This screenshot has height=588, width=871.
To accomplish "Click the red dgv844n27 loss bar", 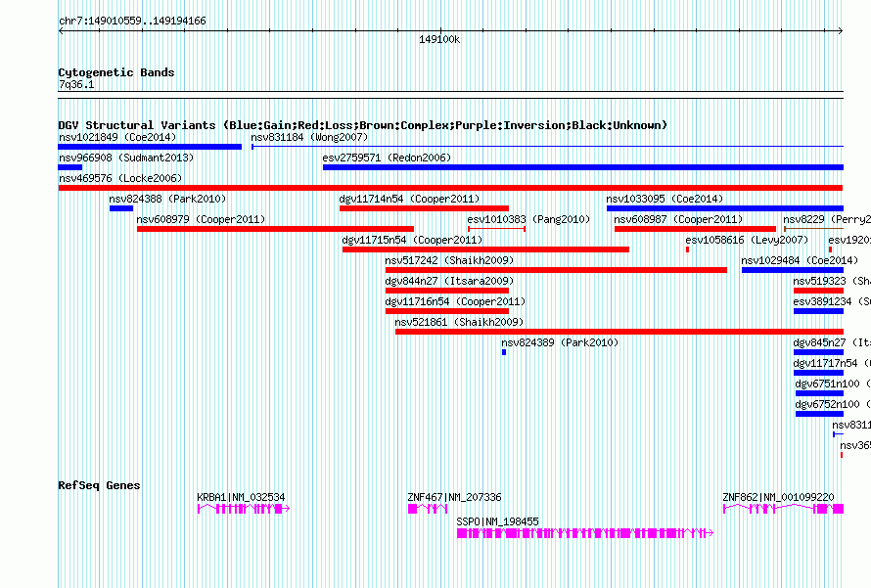I will click(x=447, y=291).
